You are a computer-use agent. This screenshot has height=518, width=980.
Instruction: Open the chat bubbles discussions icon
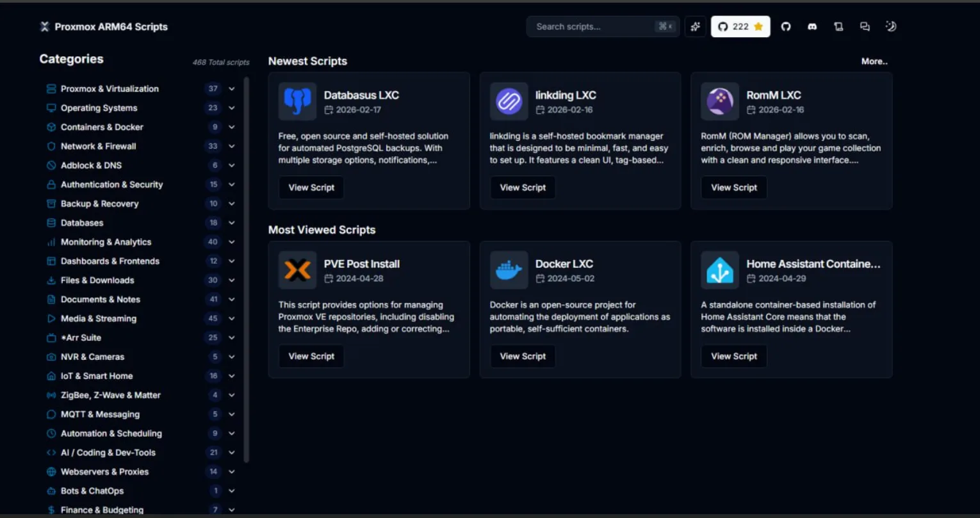(x=865, y=26)
